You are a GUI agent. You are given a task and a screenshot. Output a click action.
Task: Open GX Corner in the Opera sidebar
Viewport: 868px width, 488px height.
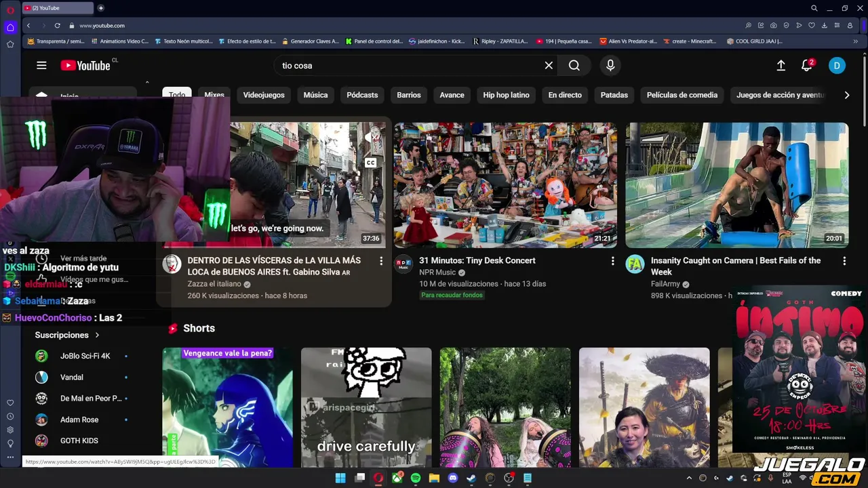pos(10,27)
